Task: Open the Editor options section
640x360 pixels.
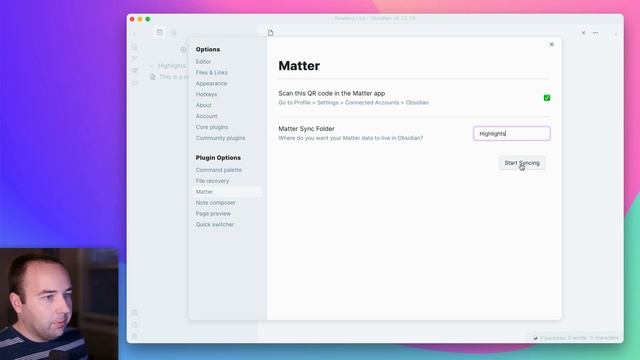Action: click(x=203, y=62)
